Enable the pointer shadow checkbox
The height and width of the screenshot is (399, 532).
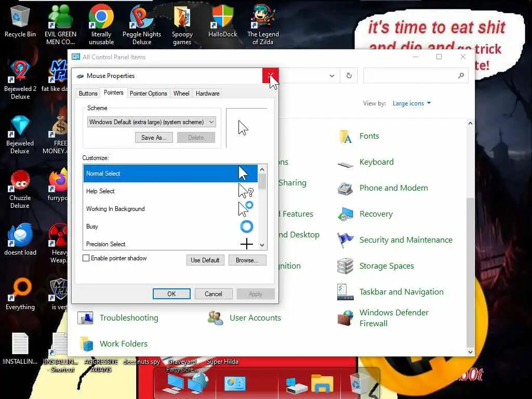point(86,258)
